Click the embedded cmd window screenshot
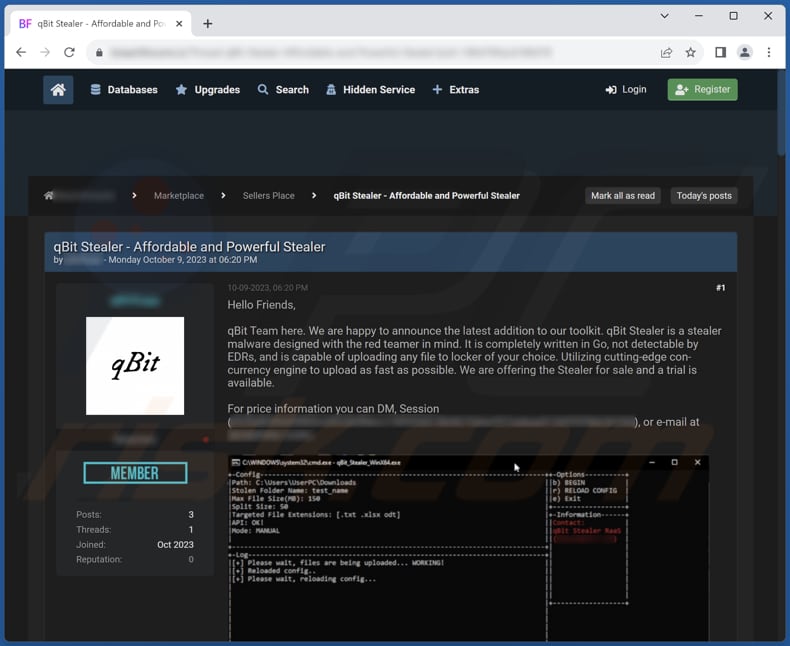 click(468, 548)
